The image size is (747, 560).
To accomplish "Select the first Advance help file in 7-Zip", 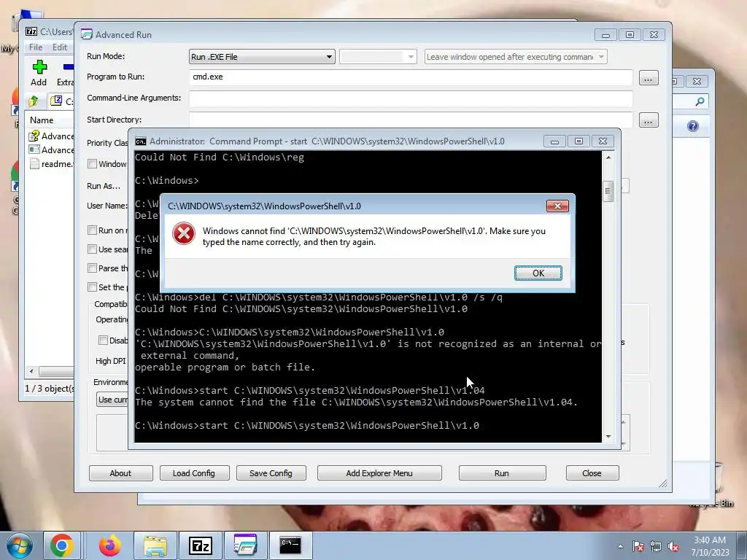I will click(51, 136).
